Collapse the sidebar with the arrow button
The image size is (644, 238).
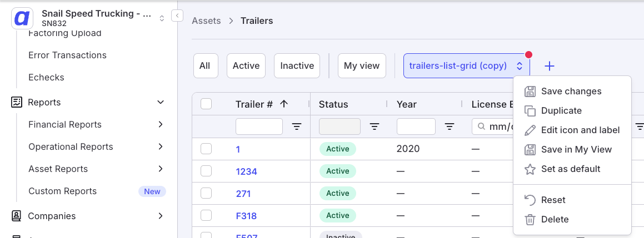[177, 16]
